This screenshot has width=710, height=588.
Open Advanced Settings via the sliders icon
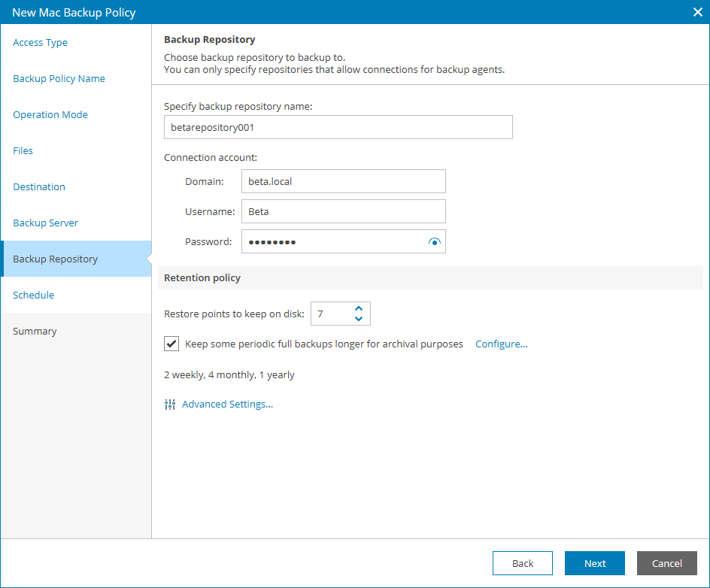[170, 404]
